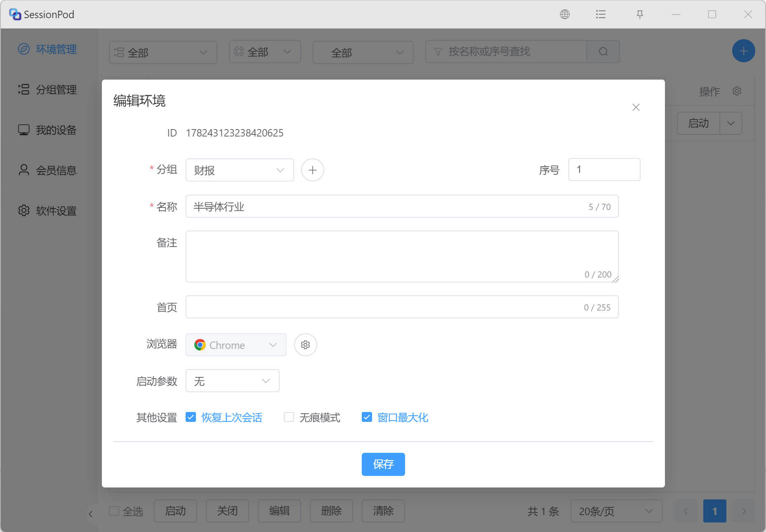766x532 pixels.
Task: Close the 编辑环境 dialog with X
Action: (x=636, y=107)
